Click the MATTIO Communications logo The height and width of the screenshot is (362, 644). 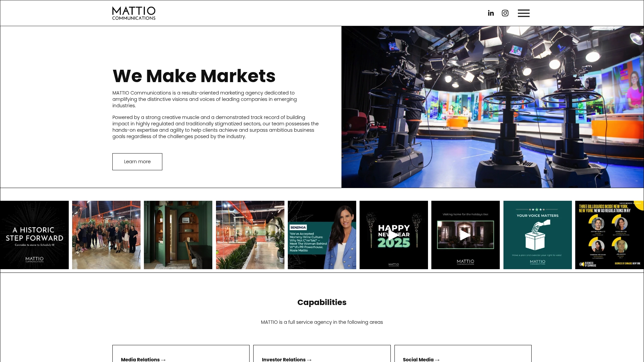[133, 13]
